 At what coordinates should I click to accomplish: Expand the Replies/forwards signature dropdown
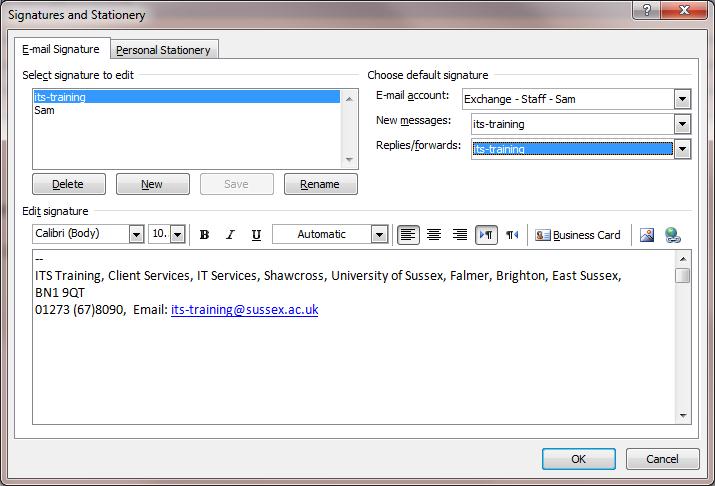682,149
